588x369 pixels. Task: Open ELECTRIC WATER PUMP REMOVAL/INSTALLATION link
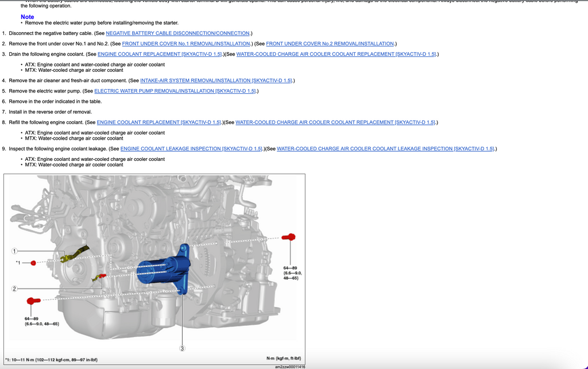click(x=175, y=91)
